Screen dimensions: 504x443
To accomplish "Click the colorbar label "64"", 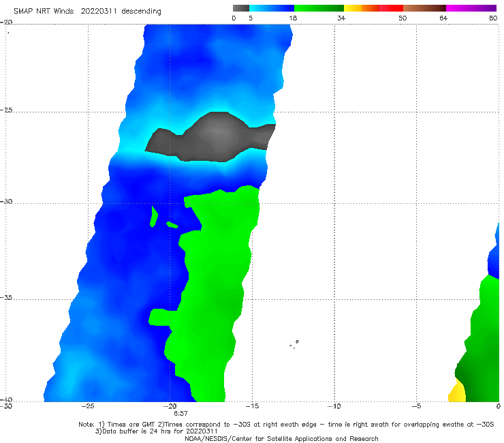I will (443, 18).
